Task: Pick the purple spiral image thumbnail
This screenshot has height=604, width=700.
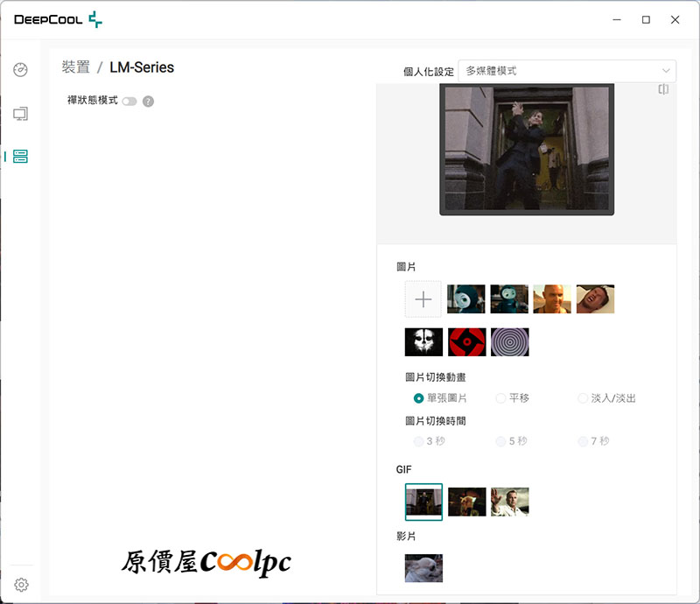Action: pos(509,342)
